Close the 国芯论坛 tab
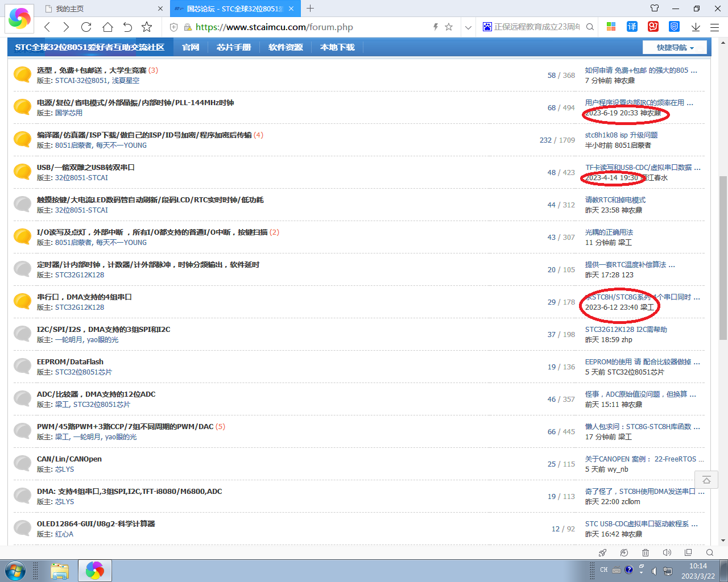The height and width of the screenshot is (582, 728). click(291, 9)
